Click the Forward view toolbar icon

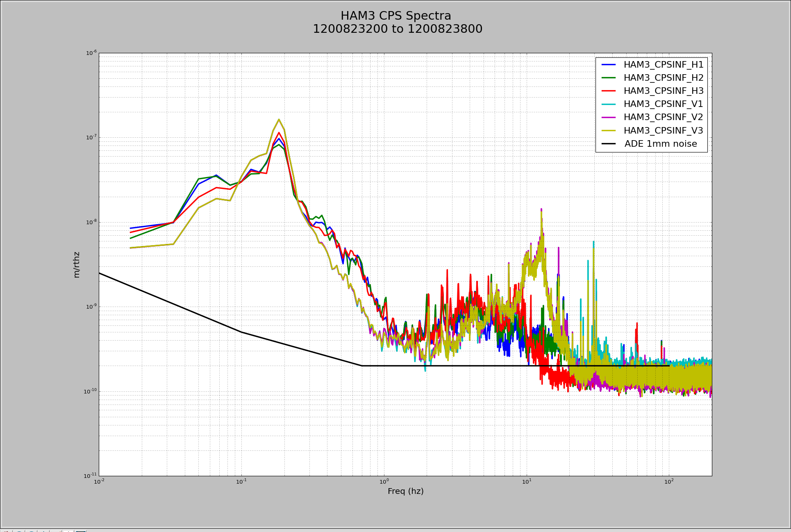[32, 531]
